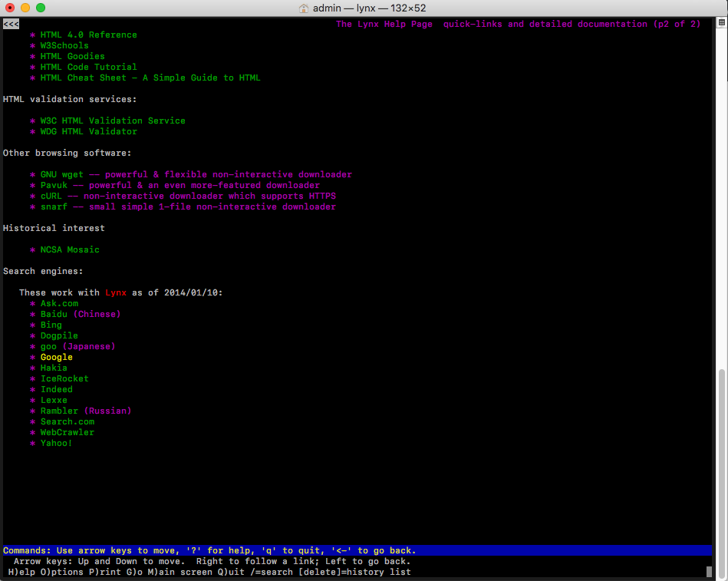Select the Dogpile search engine link
Image resolution: width=728 pixels, height=581 pixels.
(x=59, y=335)
